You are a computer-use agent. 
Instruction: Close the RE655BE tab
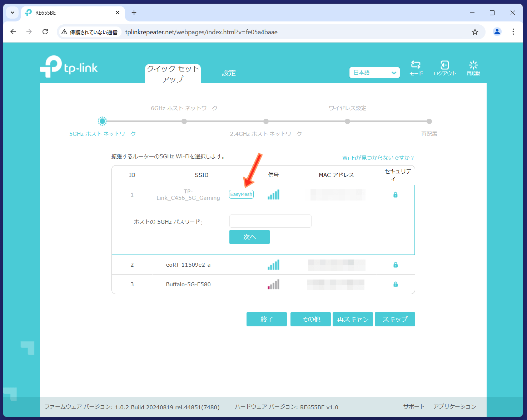click(118, 13)
